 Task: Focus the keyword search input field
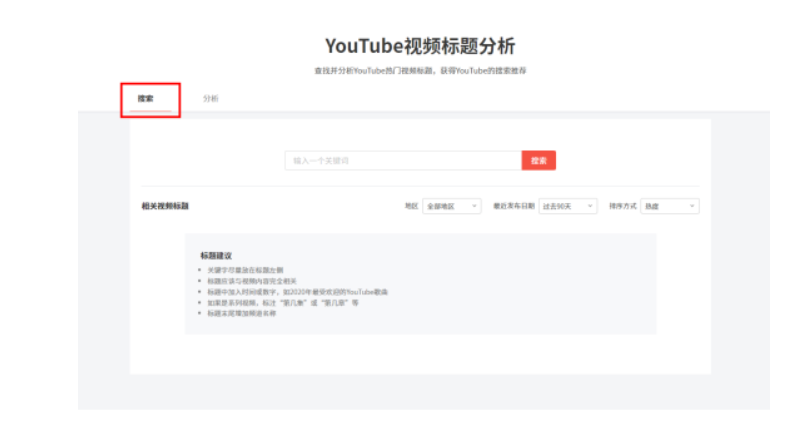click(x=404, y=160)
